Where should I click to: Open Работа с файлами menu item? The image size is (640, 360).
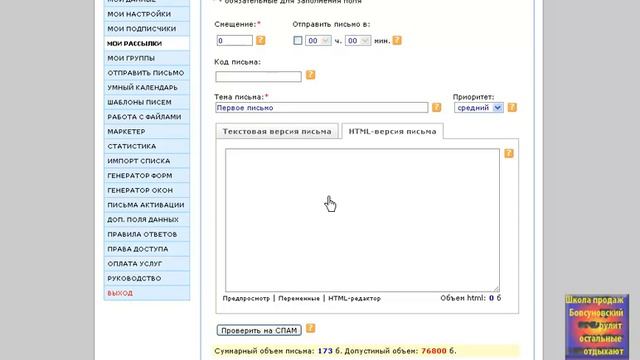[x=147, y=117]
